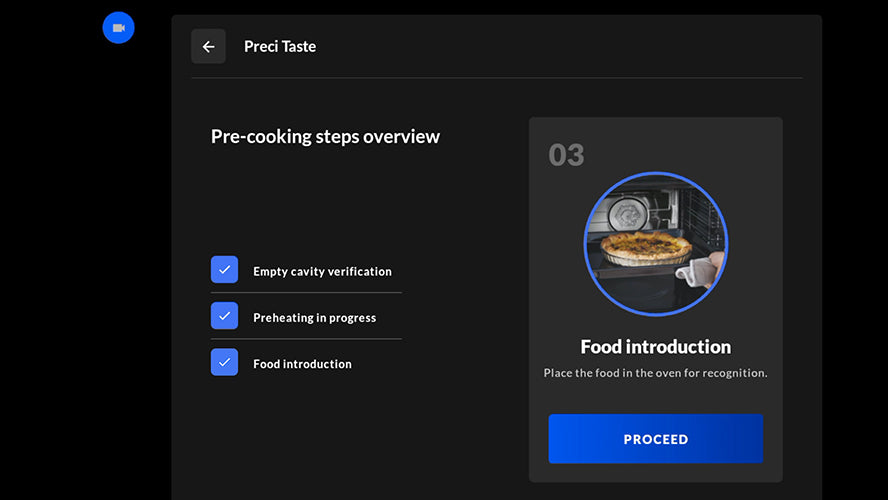This screenshot has width=888, height=500.
Task: Click the Preci Taste header title
Action: click(280, 46)
